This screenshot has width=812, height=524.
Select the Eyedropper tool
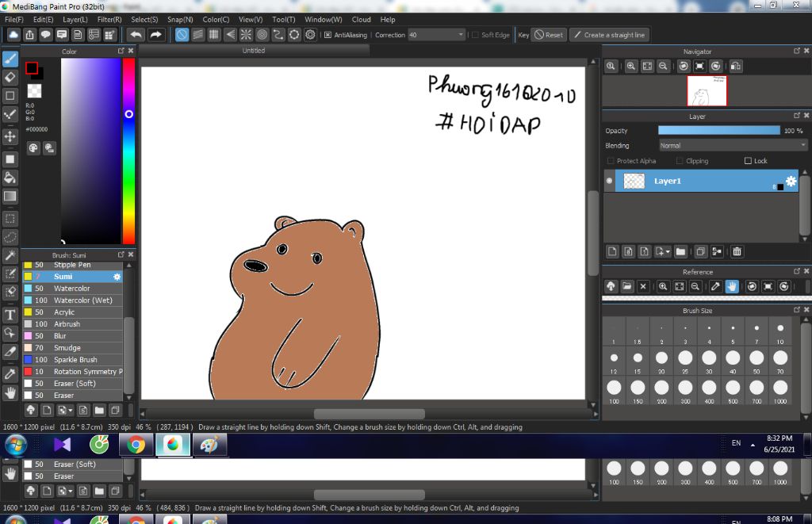coord(10,374)
